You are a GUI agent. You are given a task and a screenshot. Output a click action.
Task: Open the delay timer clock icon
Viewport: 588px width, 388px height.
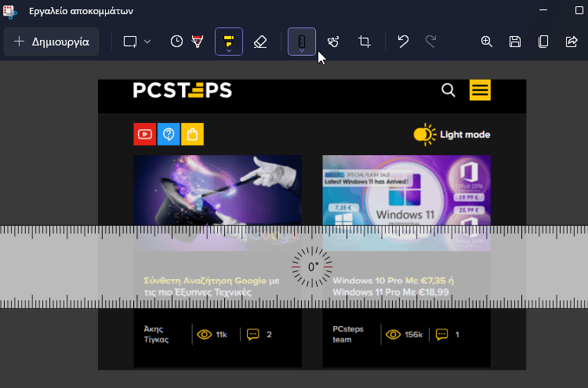pyautogui.click(x=176, y=42)
